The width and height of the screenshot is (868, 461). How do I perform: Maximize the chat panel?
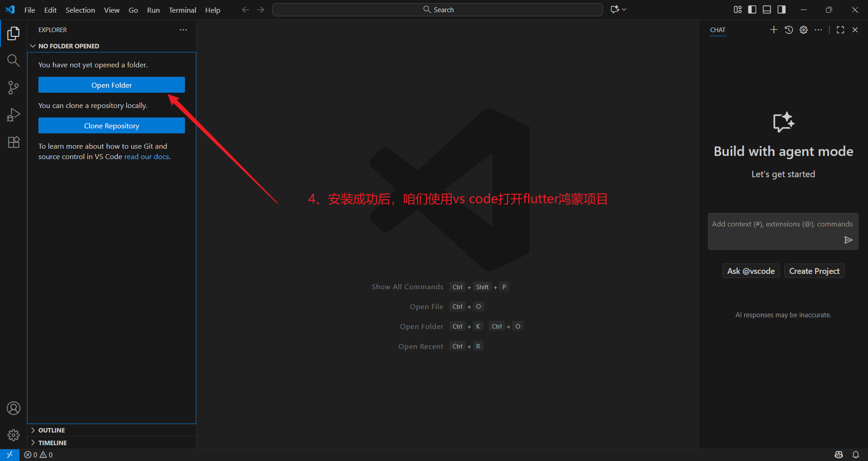point(840,30)
